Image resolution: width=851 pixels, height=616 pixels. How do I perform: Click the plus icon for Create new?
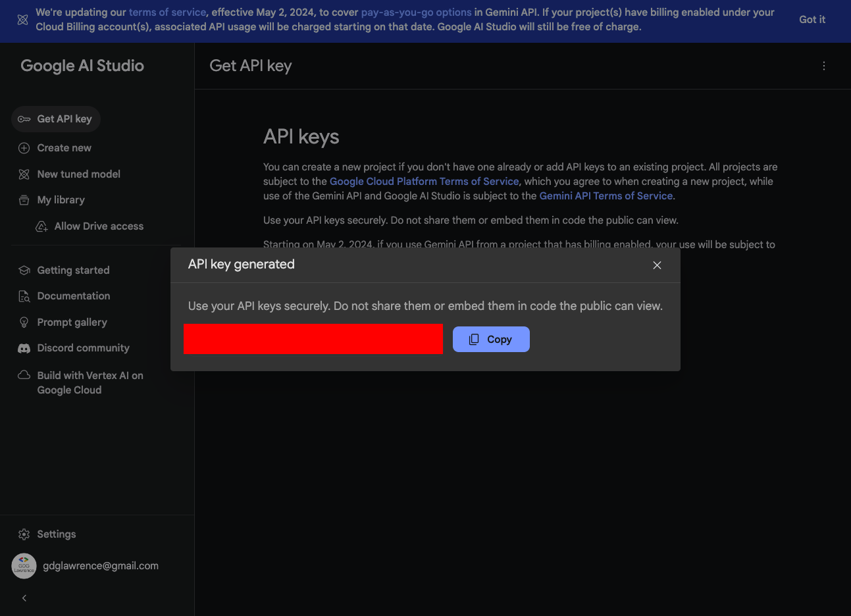point(24,148)
